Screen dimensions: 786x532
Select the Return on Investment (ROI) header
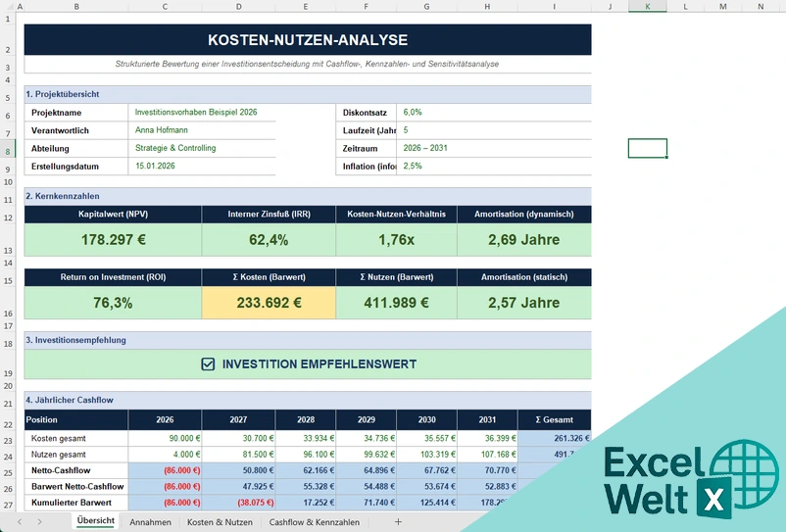[x=114, y=277]
